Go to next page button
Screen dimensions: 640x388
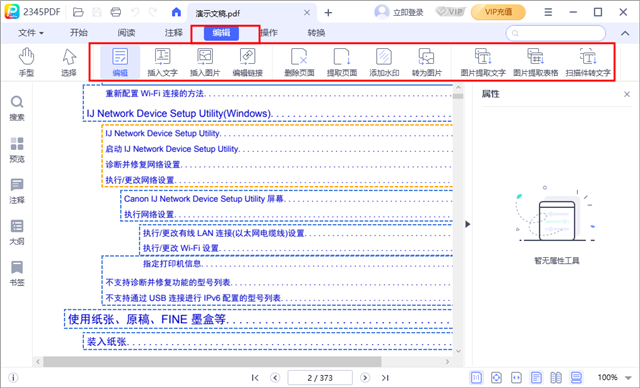coord(365,378)
